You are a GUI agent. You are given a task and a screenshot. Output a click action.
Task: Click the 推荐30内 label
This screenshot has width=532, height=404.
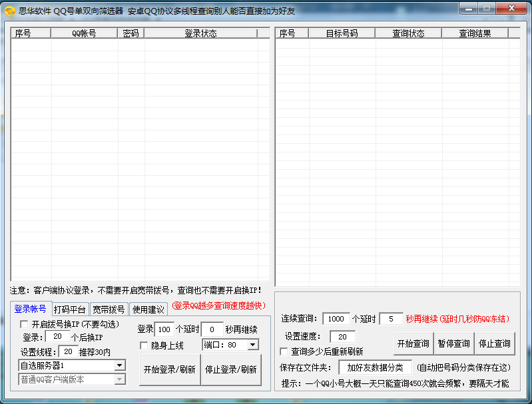[x=95, y=352]
